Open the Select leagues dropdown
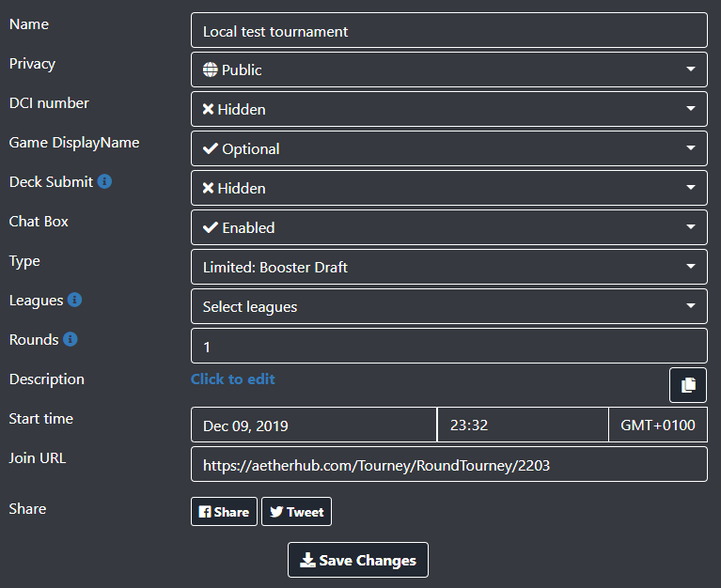Viewport: 721px width, 588px height. 448,306
